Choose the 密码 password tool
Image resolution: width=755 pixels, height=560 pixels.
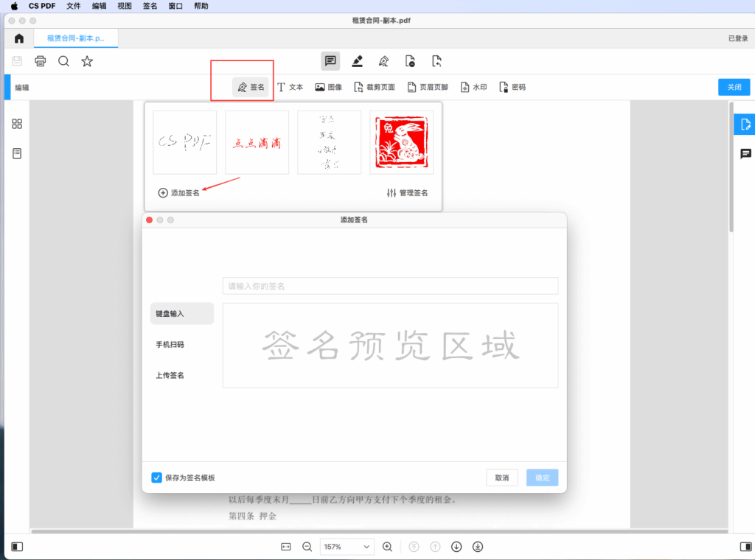(512, 87)
